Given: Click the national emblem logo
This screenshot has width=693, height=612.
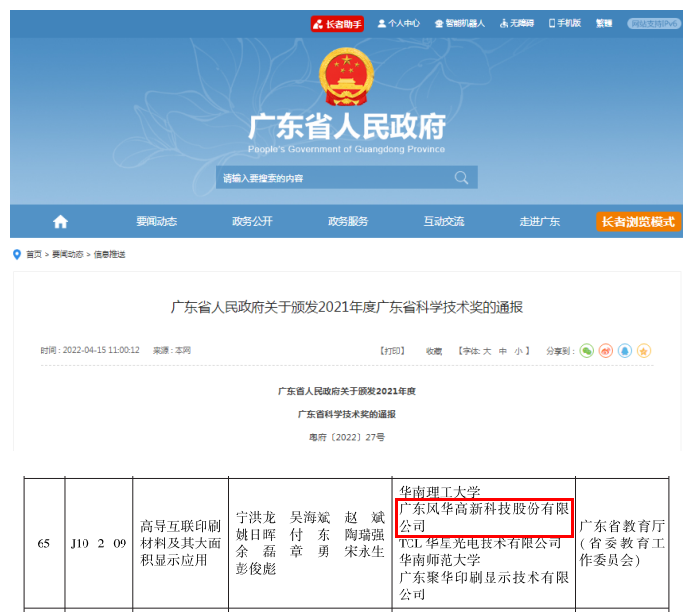Looking at the screenshot, I should (346, 76).
